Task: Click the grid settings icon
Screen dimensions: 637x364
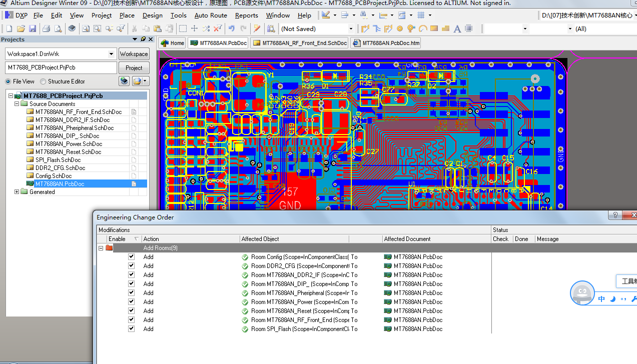Action: [421, 15]
